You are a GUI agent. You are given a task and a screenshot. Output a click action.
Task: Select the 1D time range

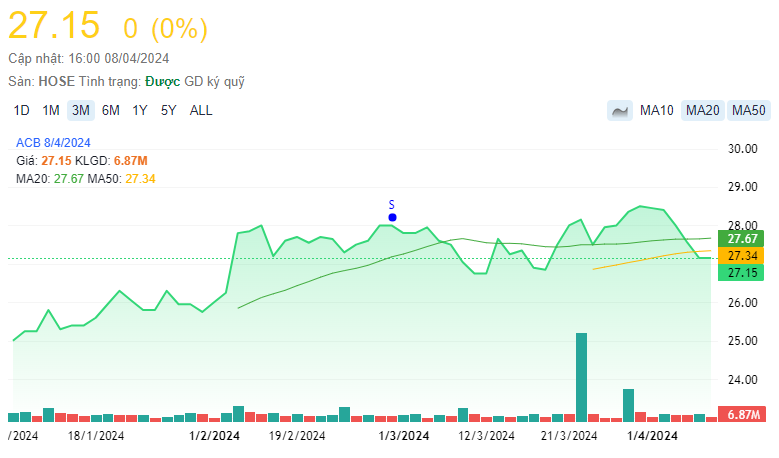(22, 111)
